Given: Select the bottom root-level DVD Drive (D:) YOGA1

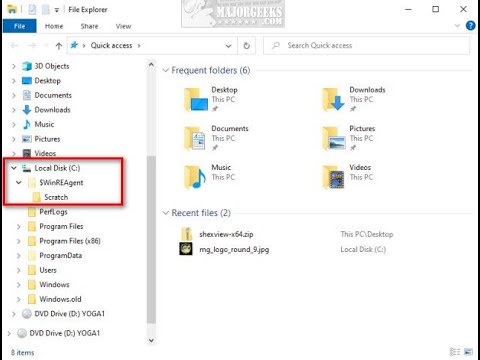Looking at the screenshot, I should pyautogui.click(x=64, y=333).
